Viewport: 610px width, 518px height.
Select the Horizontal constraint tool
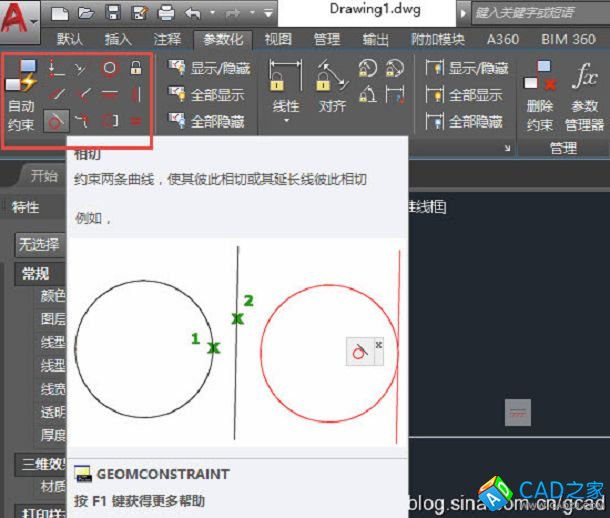109,94
